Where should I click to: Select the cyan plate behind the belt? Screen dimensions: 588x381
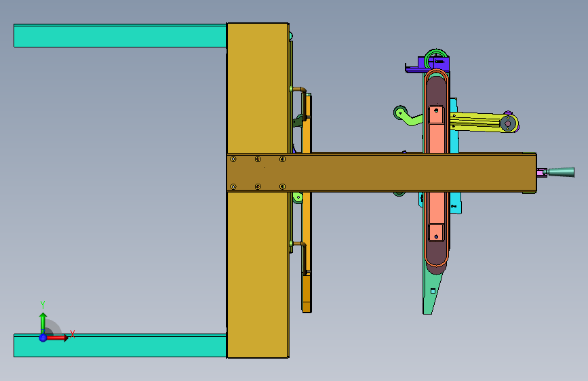(455, 142)
